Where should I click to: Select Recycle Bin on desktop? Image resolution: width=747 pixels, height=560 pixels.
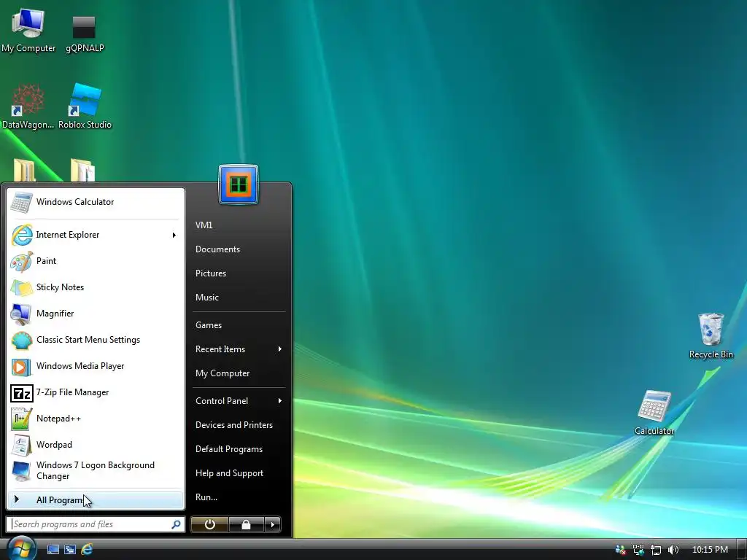point(711,336)
